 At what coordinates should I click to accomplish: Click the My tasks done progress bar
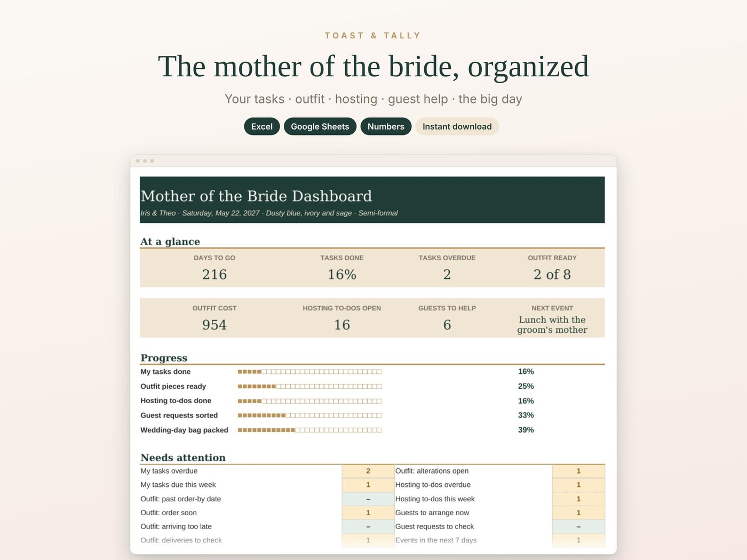[310, 372]
